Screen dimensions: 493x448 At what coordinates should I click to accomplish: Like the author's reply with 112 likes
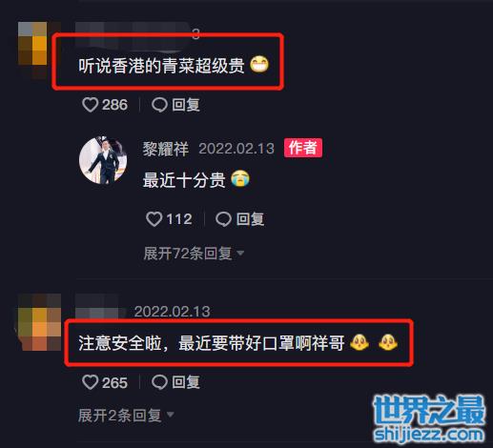click(154, 219)
